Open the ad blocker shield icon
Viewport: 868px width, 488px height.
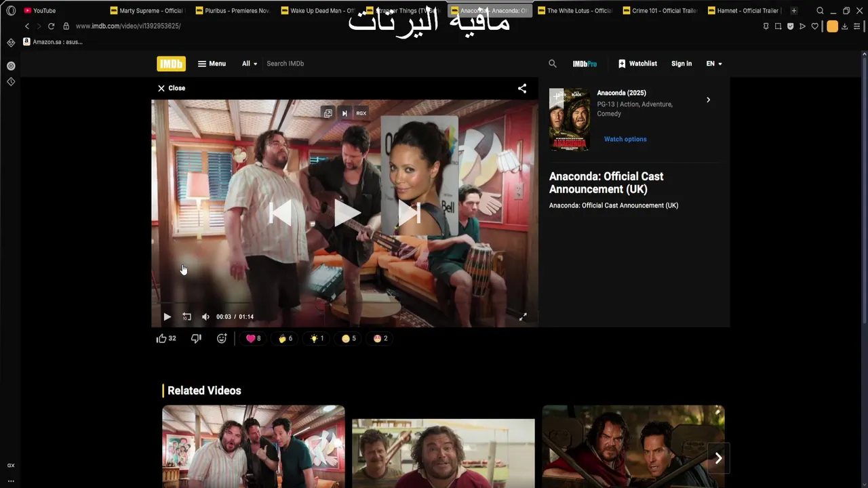click(791, 26)
